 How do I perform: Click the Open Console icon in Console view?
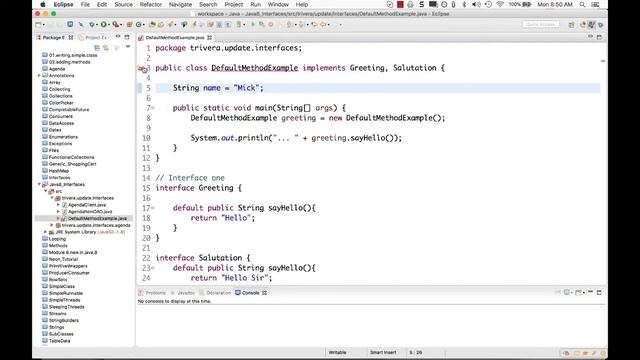pos(578,292)
